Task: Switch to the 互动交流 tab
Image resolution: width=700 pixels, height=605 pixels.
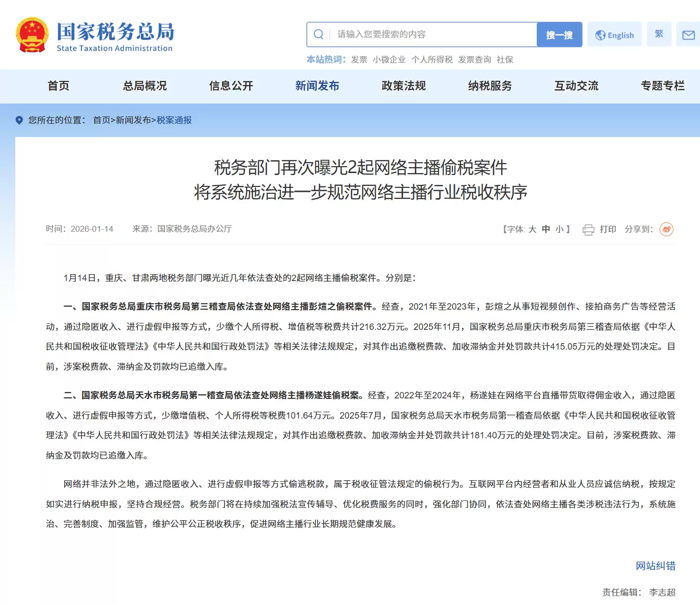Action: coord(576,86)
